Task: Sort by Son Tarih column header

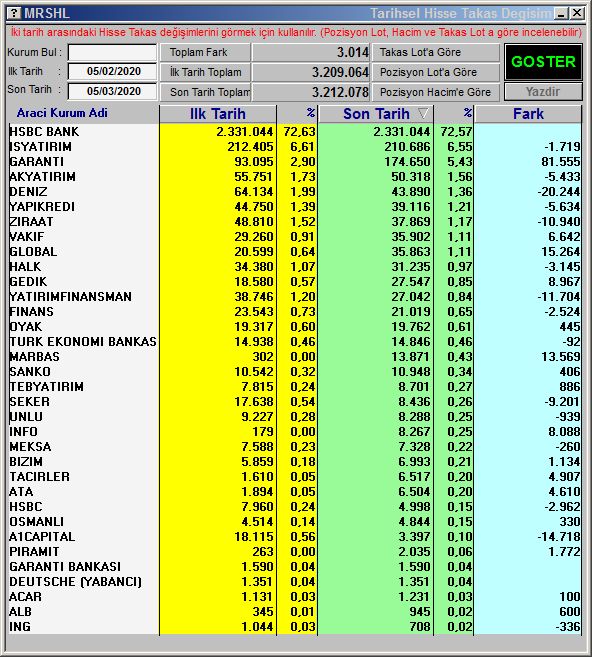Action: (x=376, y=114)
